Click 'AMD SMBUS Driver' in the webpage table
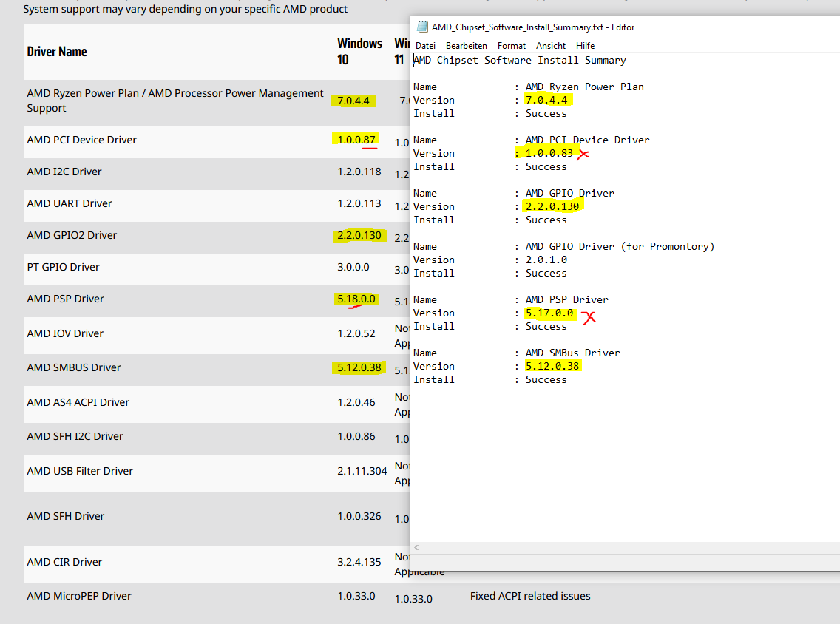 point(74,367)
